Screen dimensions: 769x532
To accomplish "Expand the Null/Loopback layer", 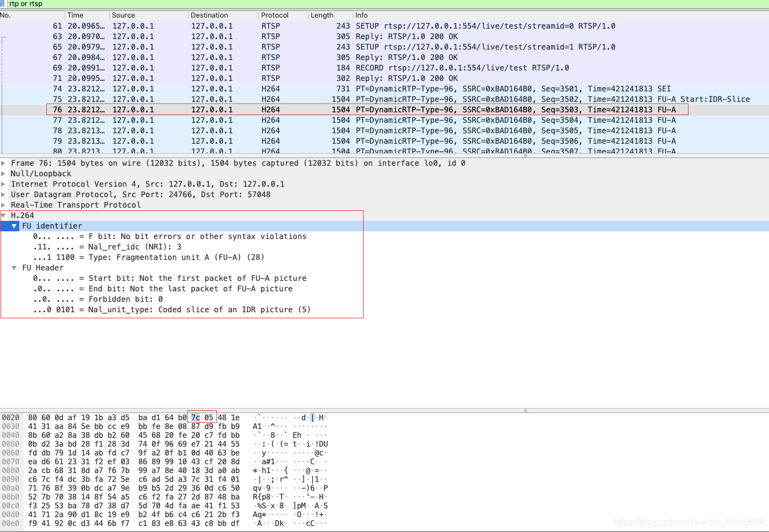I will pos(3,173).
